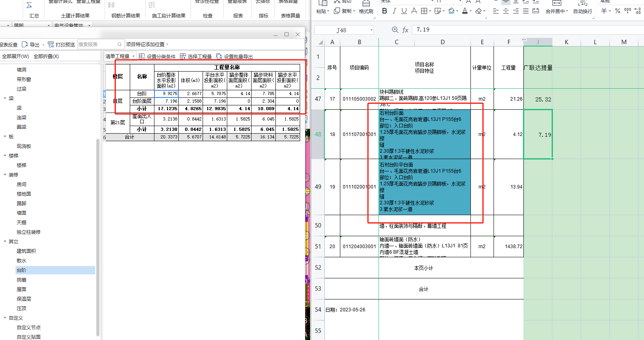This screenshot has width=644, height=340.
Task: Collapse the 楼梯 tree group
Action: pos(5,155)
